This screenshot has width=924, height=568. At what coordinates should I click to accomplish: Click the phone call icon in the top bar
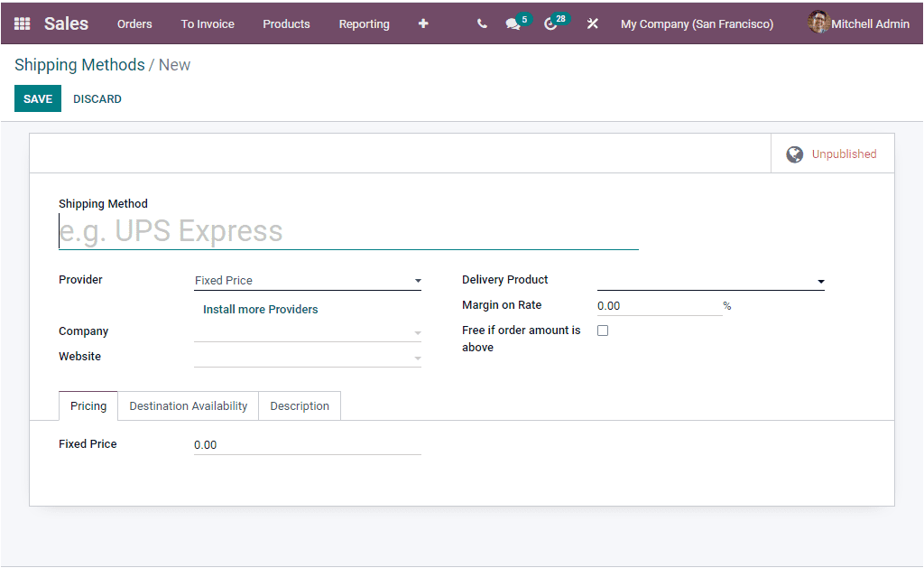(482, 23)
